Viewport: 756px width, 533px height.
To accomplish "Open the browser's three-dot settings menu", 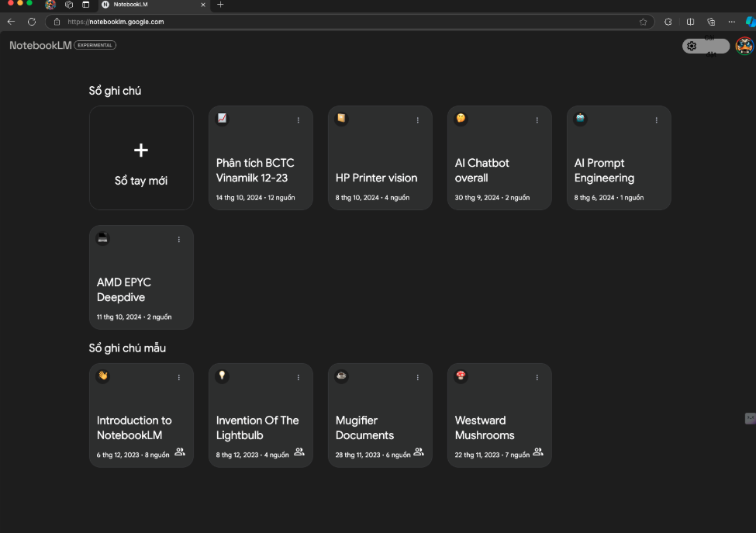I will (732, 22).
